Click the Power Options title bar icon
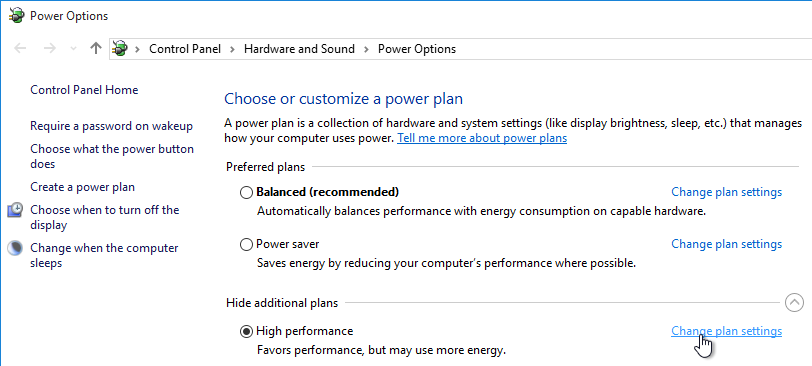Image resolution: width=812 pixels, height=366 pixels. click(x=17, y=16)
